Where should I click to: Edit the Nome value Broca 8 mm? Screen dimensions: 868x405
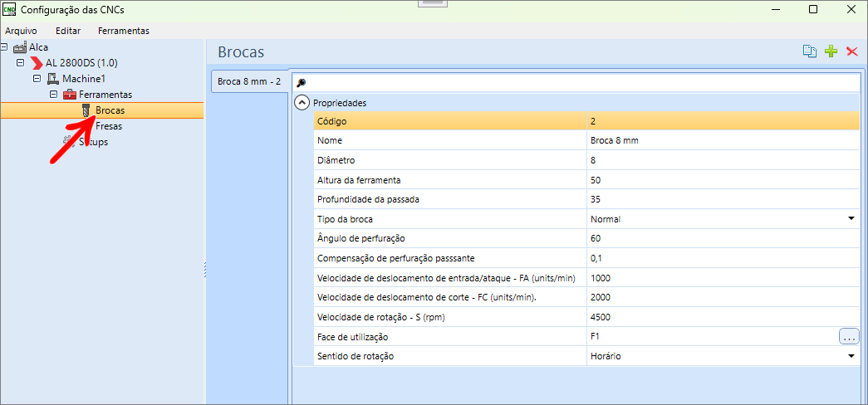723,140
